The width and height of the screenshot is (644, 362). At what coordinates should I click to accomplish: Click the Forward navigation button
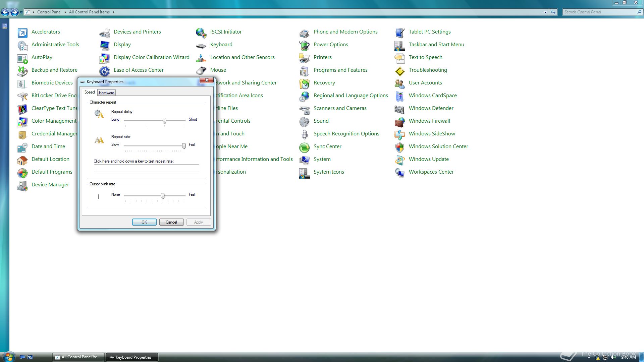coord(14,12)
